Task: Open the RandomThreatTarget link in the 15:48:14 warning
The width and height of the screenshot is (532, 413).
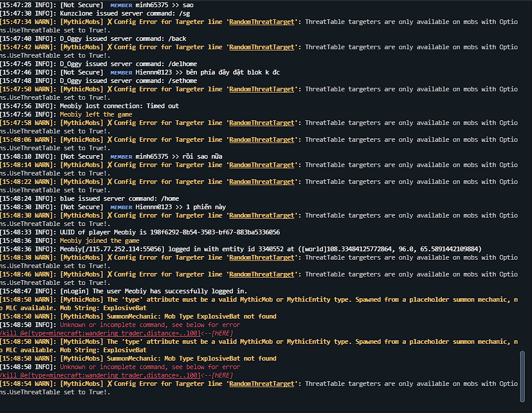Action: coord(262,165)
